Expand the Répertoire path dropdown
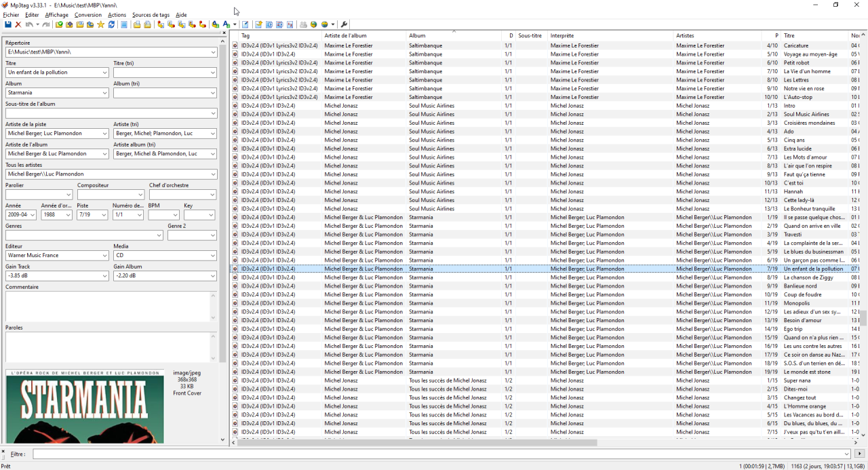 [x=213, y=52]
